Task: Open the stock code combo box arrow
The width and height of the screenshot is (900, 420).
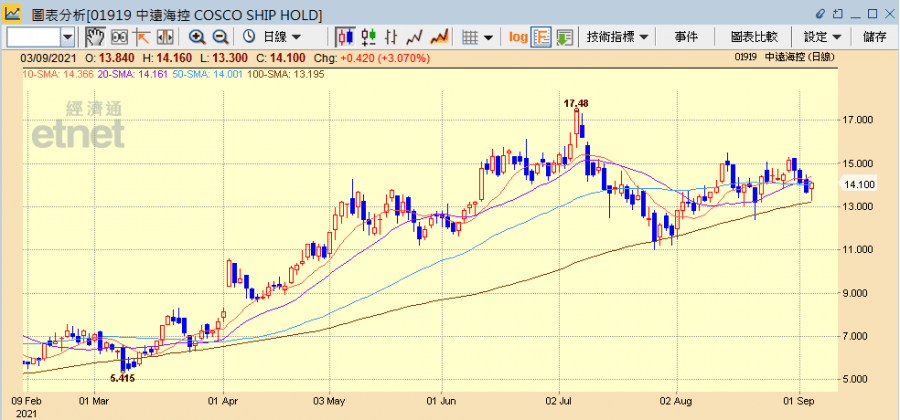Action: tap(68, 37)
